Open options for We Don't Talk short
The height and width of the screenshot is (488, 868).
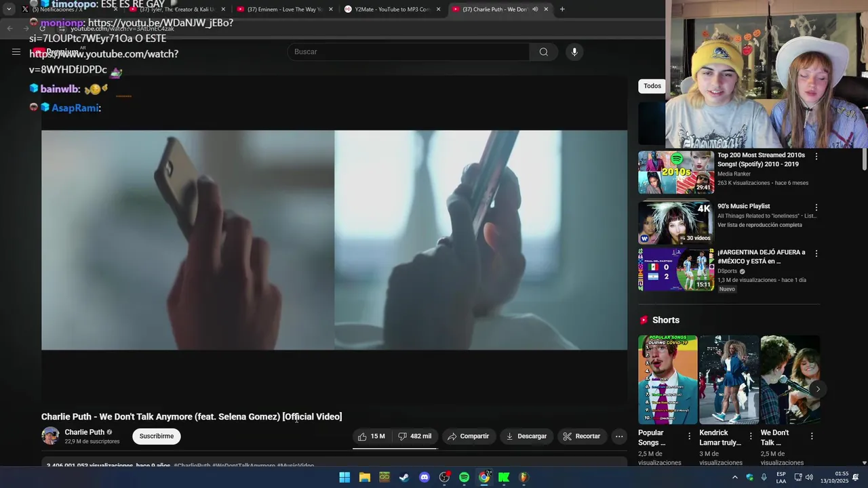pyautogui.click(x=812, y=436)
